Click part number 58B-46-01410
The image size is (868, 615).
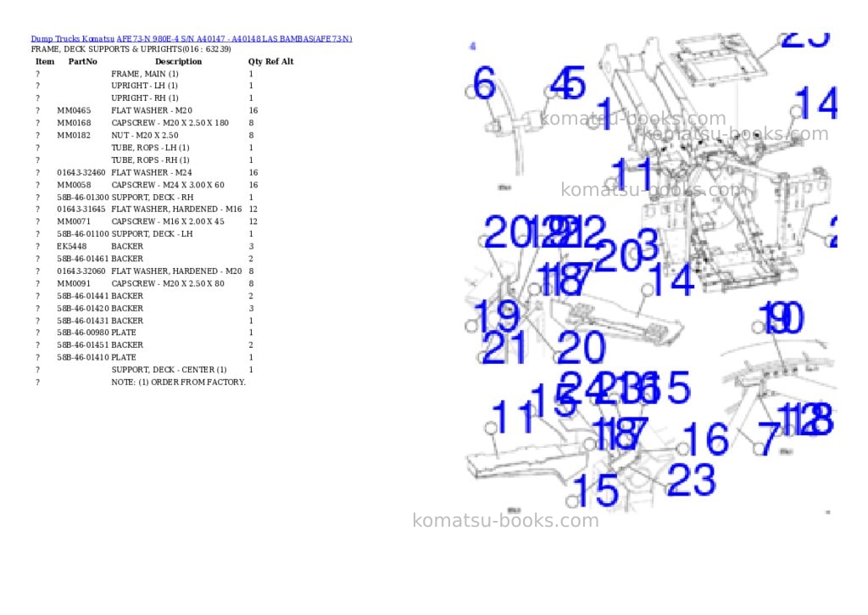(83, 358)
